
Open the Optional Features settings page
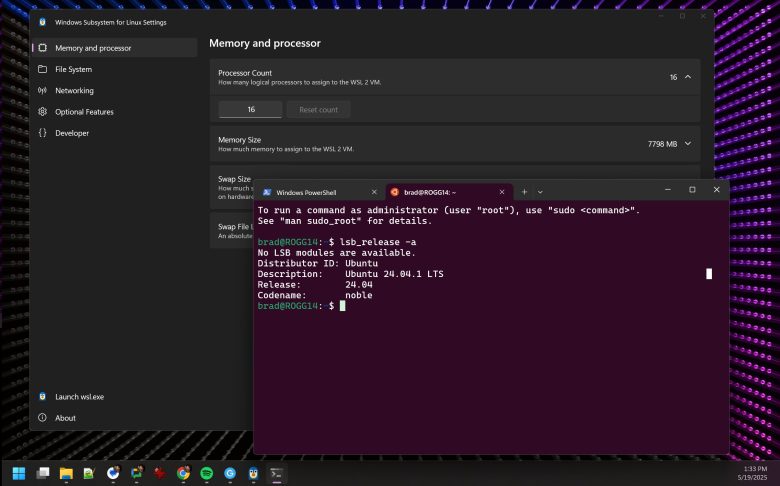point(114,112)
